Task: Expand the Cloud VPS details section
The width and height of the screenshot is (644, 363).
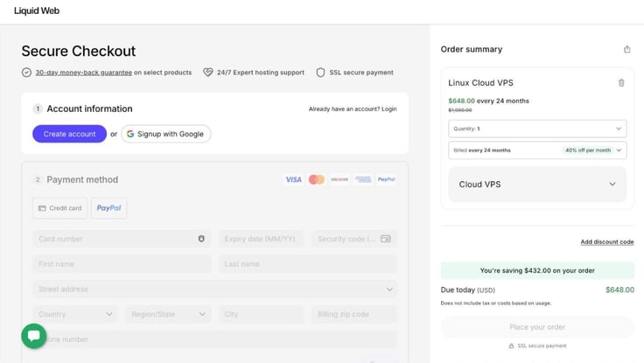Action: coord(537,185)
